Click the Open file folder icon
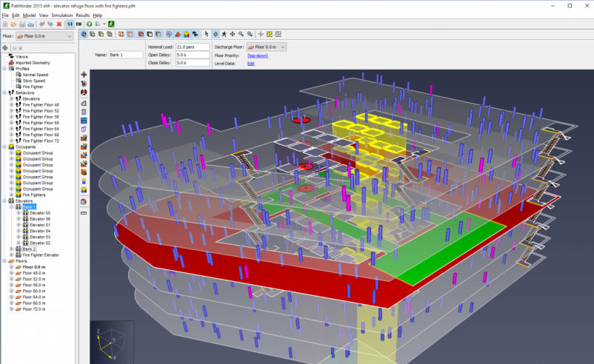The width and height of the screenshot is (594, 364). pos(13,24)
